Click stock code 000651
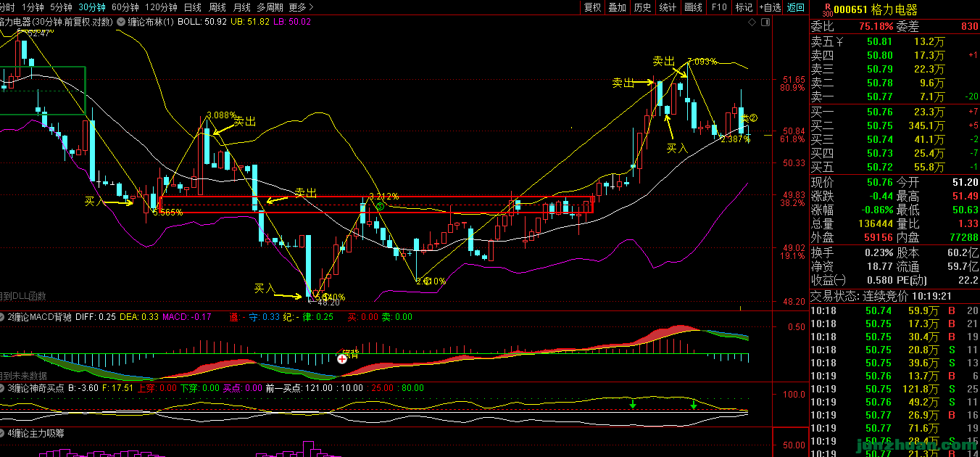 [x=850, y=10]
